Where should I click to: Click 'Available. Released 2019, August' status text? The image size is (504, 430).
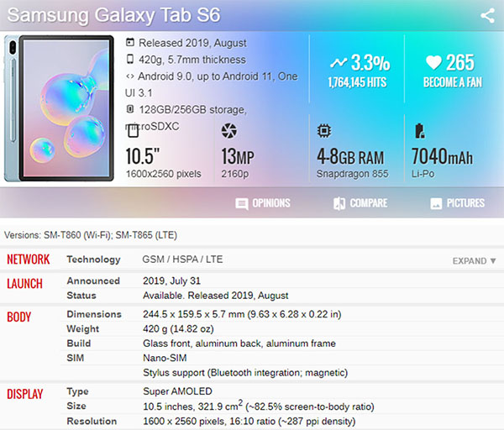pyautogui.click(x=216, y=296)
